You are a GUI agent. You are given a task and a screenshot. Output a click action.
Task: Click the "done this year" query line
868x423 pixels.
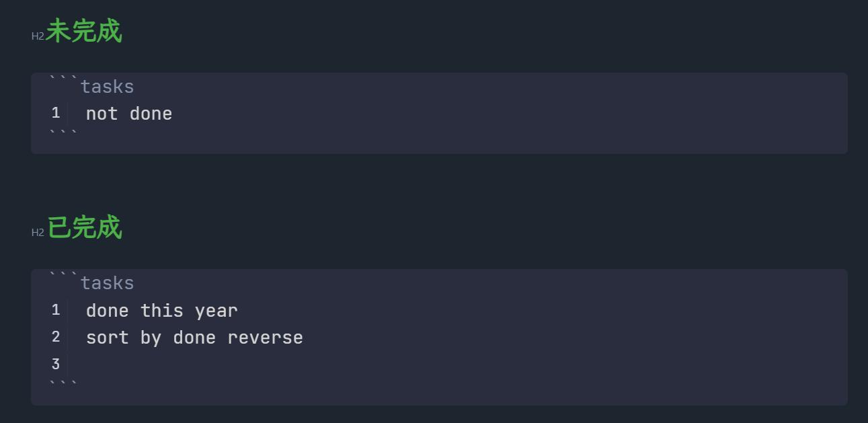161,311
